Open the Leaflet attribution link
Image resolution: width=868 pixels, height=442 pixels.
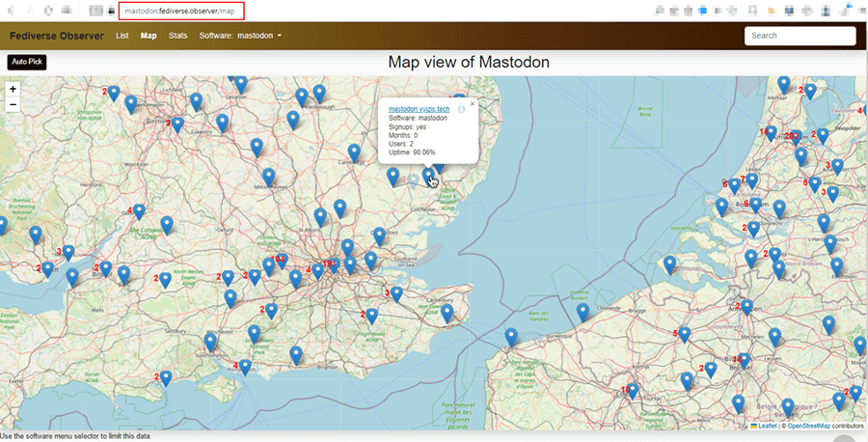768,426
